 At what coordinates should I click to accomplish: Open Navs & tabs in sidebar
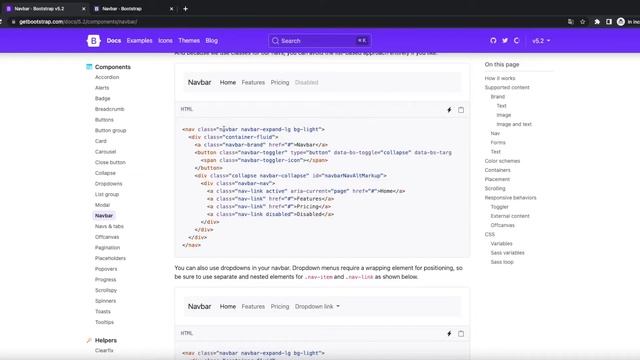click(109, 226)
